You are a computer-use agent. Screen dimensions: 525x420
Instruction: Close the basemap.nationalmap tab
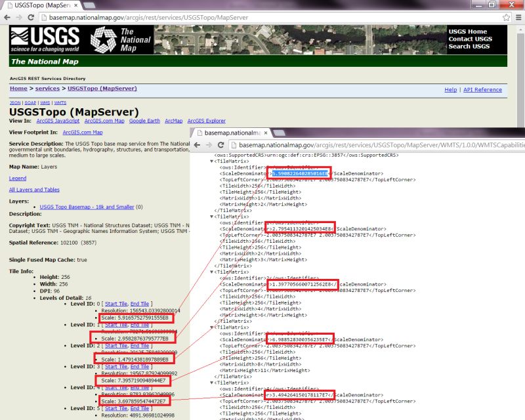[266, 133]
